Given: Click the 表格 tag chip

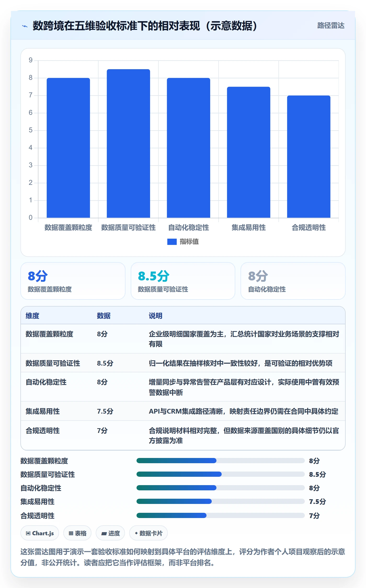Looking at the screenshot, I should point(77,533).
